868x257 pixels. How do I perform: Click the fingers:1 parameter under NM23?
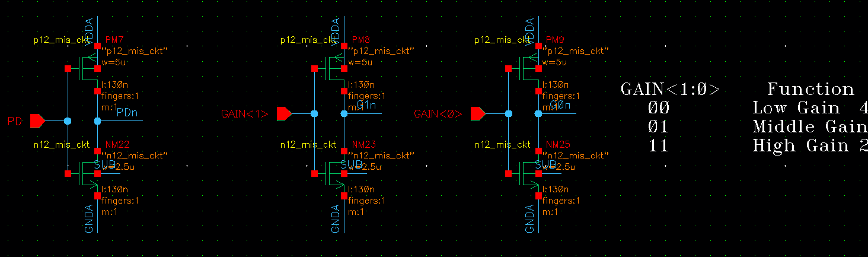[367, 201]
